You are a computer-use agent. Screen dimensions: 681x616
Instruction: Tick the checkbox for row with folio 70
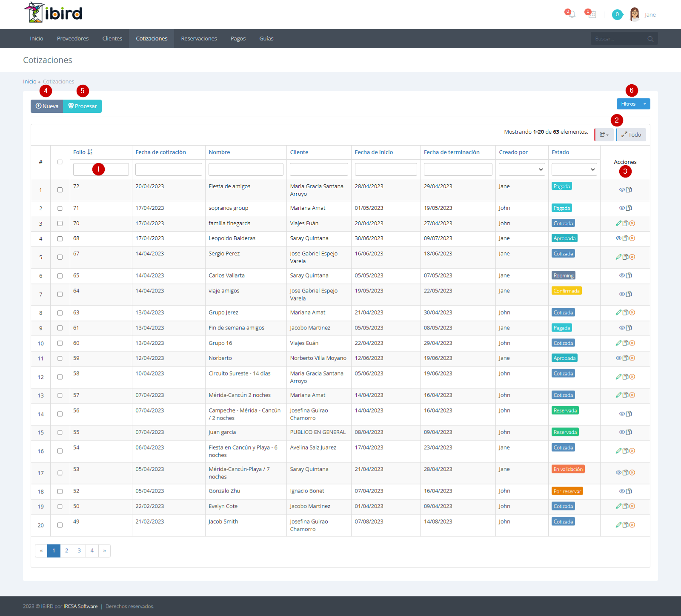click(x=60, y=223)
